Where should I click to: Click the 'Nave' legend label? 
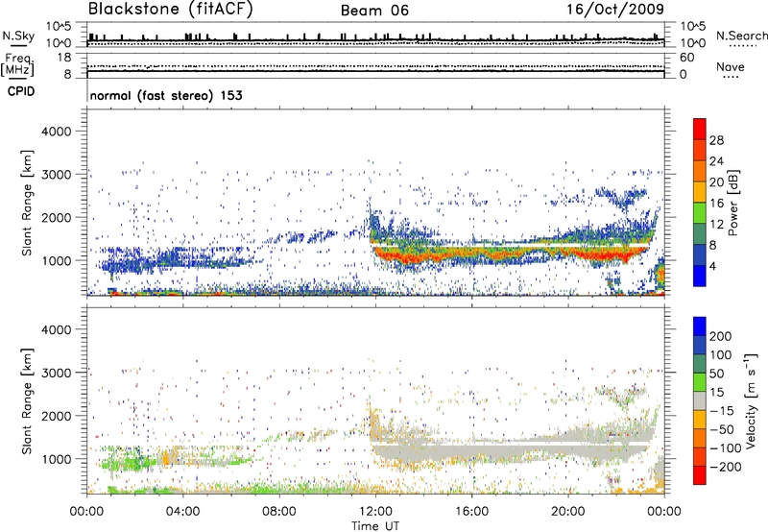730,66
